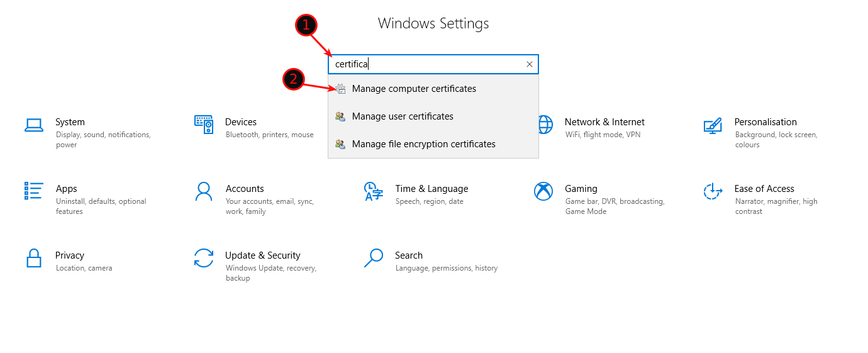Open Network & Internet settings label
The image size is (868, 353).
pos(604,122)
